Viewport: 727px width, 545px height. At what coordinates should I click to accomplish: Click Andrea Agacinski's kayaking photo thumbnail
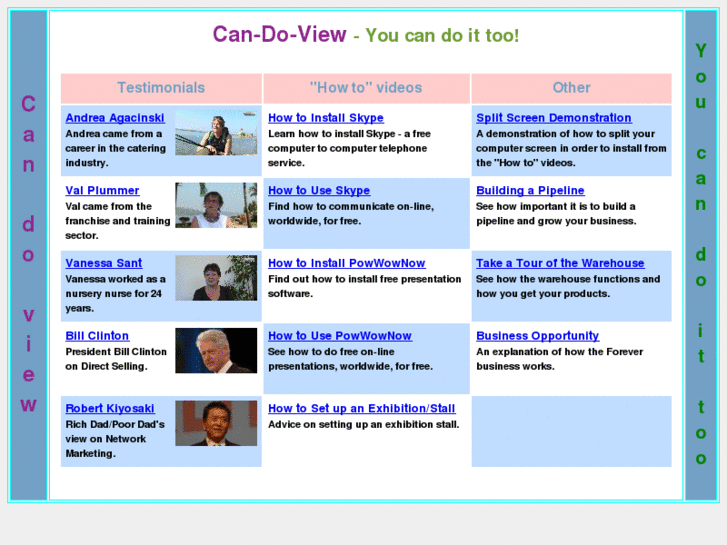[x=216, y=132]
